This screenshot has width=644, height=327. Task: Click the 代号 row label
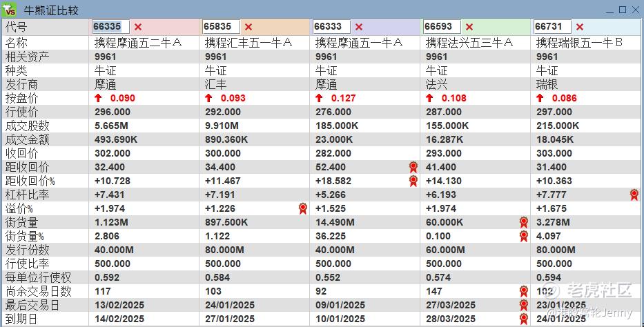(16, 27)
